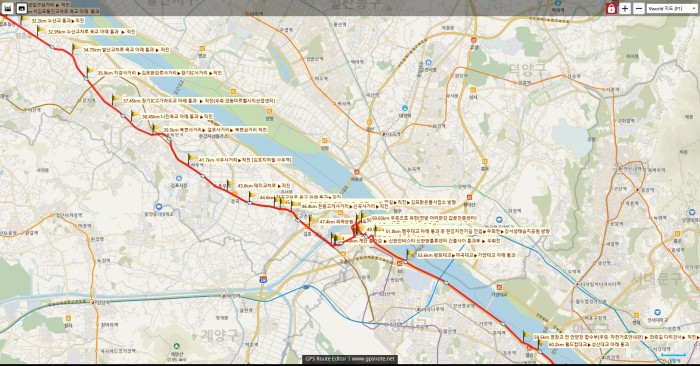
Task: Click the 47.4km yellow flag marker
Action: pyautogui.click(x=312, y=219)
